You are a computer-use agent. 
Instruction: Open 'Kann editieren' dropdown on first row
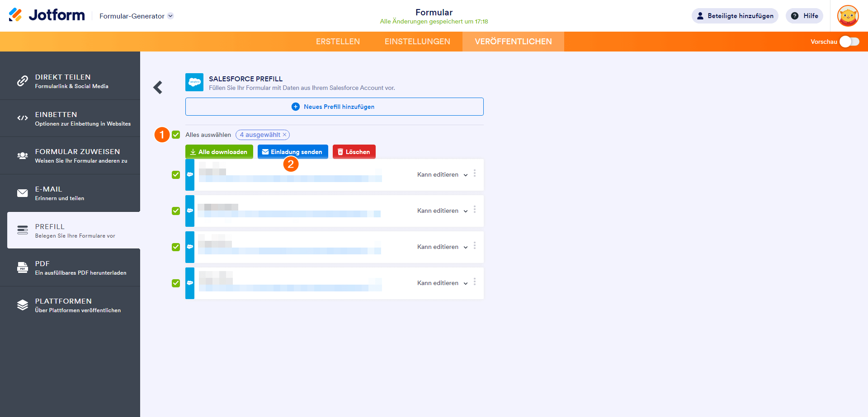(x=442, y=175)
